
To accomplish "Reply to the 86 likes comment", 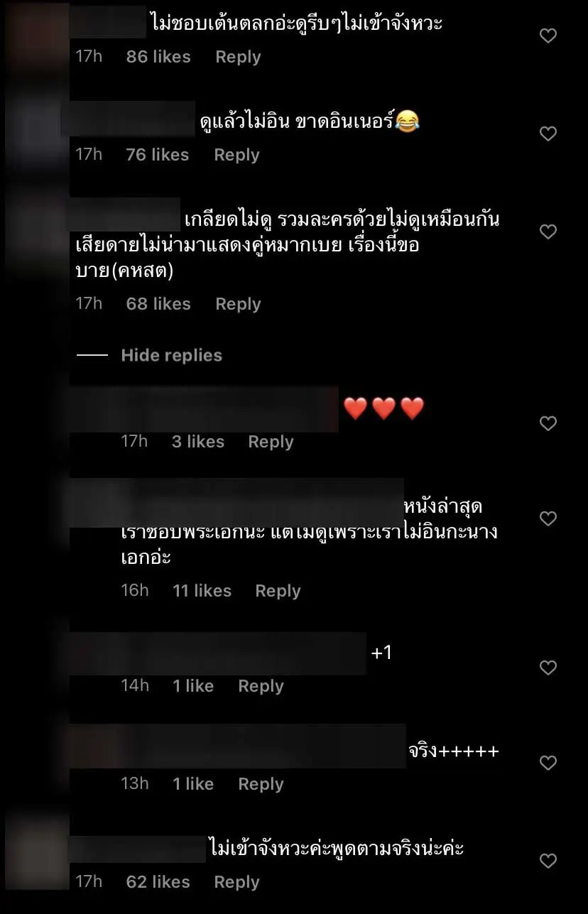I will coord(238,57).
